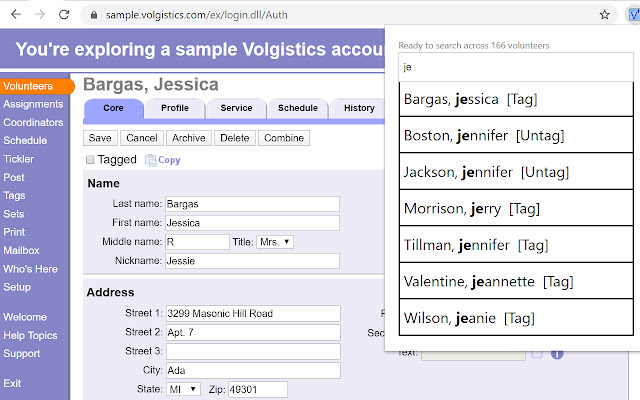640x400 pixels.
Task: Reload the page
Action: [x=65, y=15]
